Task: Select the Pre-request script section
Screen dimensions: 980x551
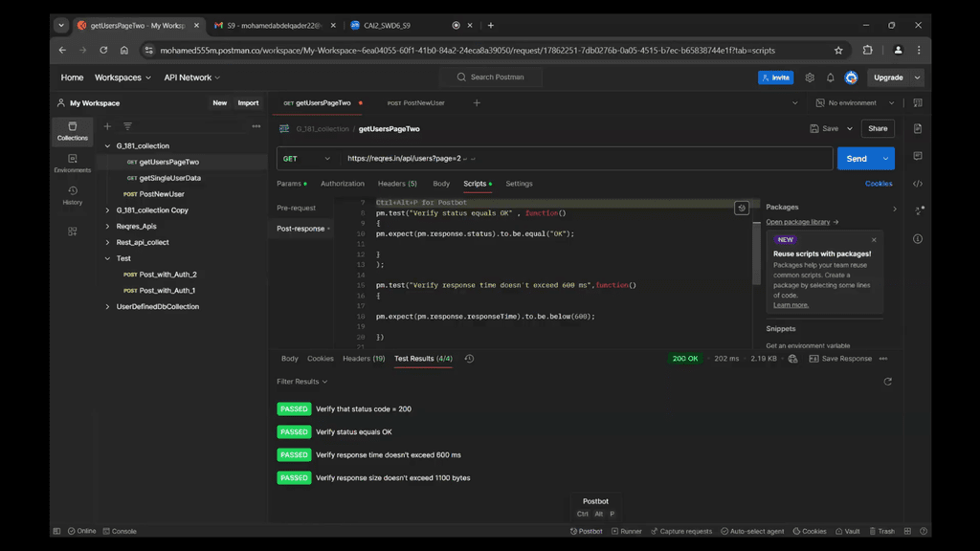Action: click(297, 208)
